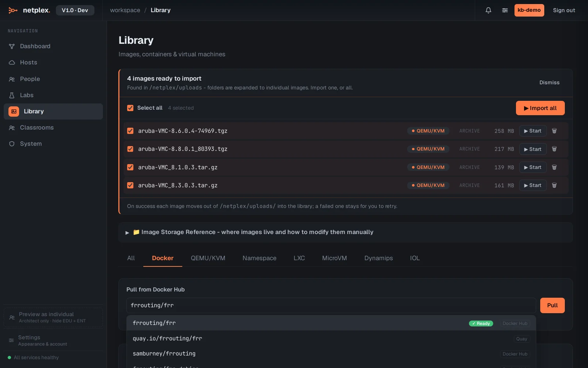The width and height of the screenshot is (588, 368).
Task: Click the Library image icon
Action: pos(14,112)
